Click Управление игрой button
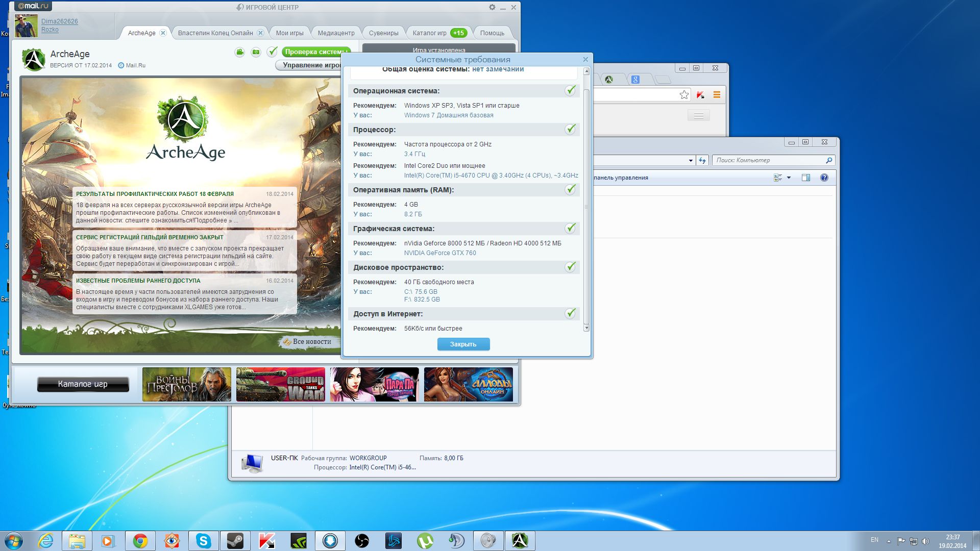This screenshot has width=980, height=551. pos(309,65)
